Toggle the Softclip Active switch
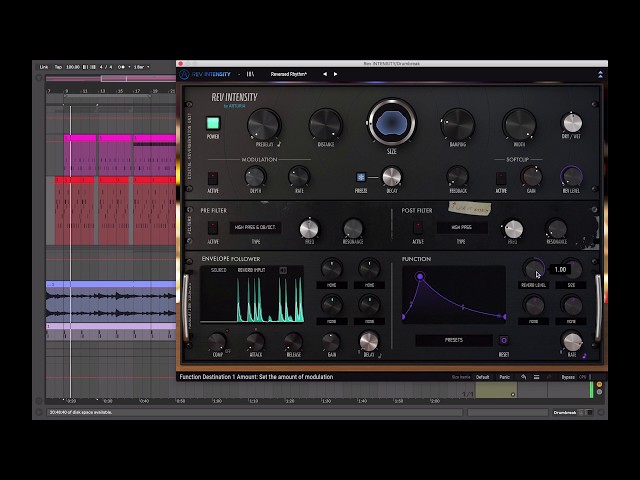The height and width of the screenshot is (480, 640). click(501, 178)
